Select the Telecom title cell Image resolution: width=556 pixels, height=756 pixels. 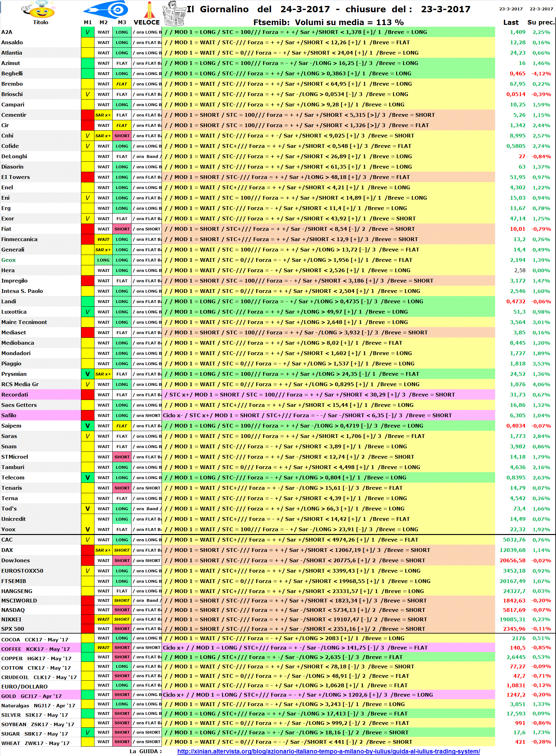pyautogui.click(x=40, y=478)
